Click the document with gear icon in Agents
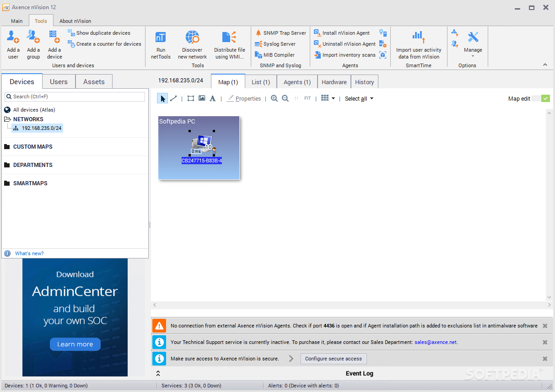 [x=383, y=44]
